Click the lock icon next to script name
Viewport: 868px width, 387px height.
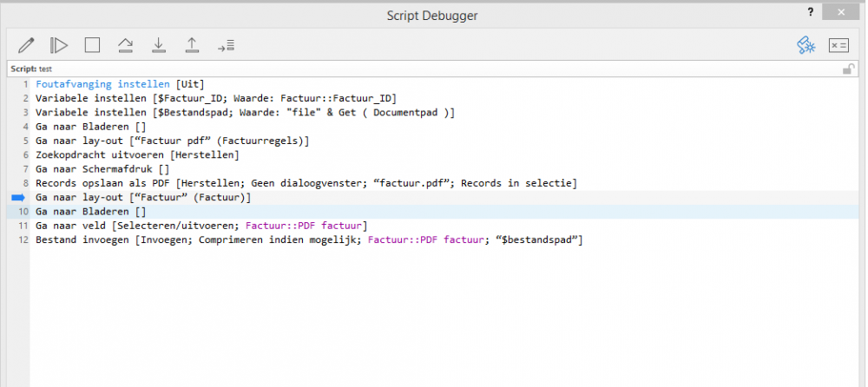point(847,69)
